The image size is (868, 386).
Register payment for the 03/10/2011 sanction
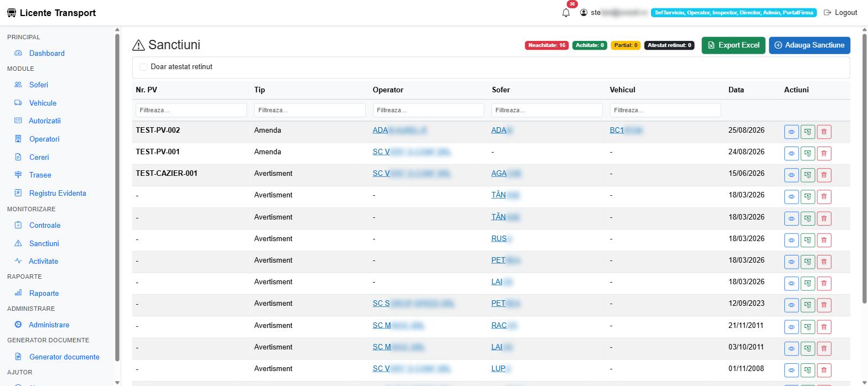click(808, 349)
